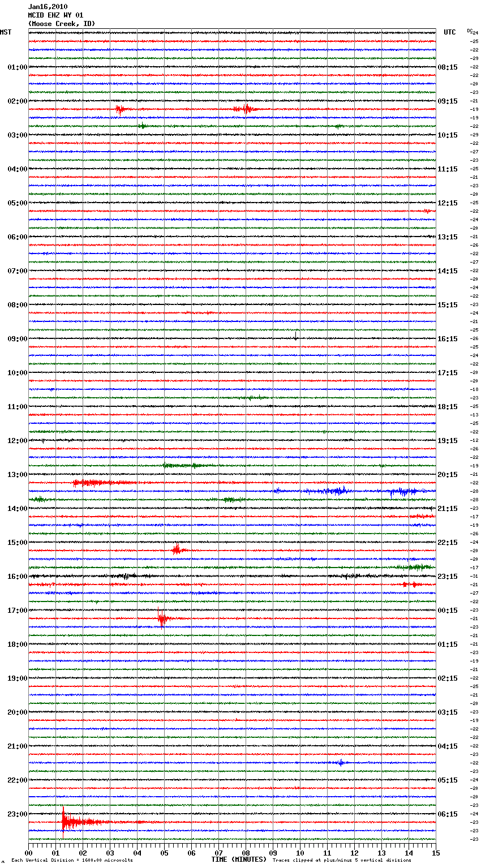
Task: Select the 17:00 MST time label
Action: click(x=18, y=611)
